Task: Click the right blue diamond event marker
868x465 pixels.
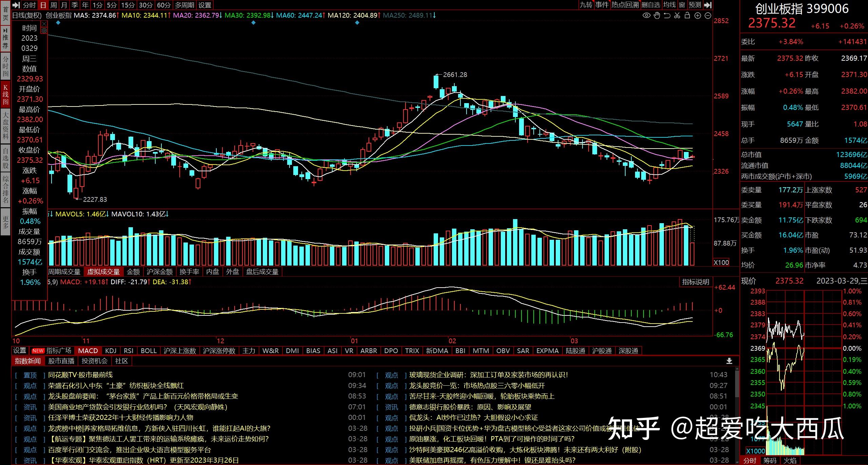Action: [x=357, y=23]
